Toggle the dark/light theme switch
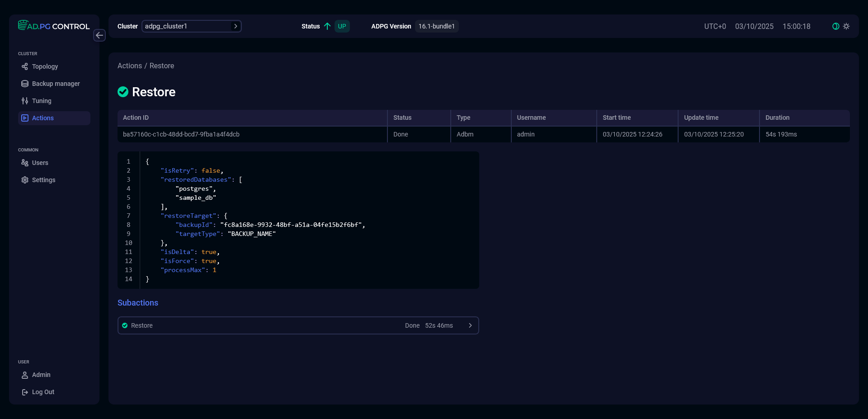Viewport: 868px width, 419px height. point(835,26)
